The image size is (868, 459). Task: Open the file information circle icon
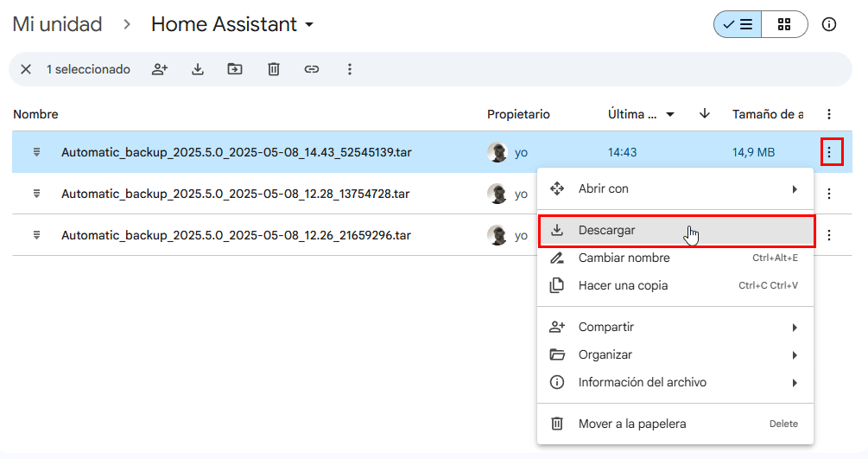pos(829,24)
